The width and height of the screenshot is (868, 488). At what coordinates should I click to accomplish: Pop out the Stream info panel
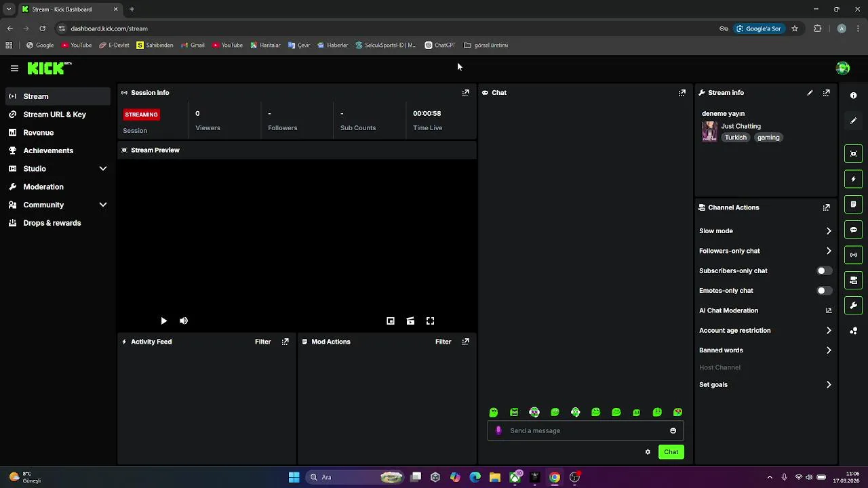coord(826,93)
